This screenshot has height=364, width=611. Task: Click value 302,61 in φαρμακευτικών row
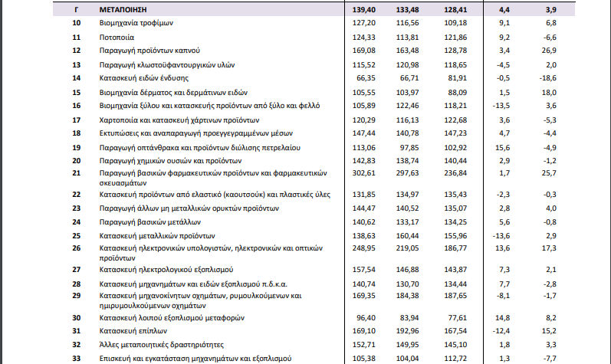364,173
